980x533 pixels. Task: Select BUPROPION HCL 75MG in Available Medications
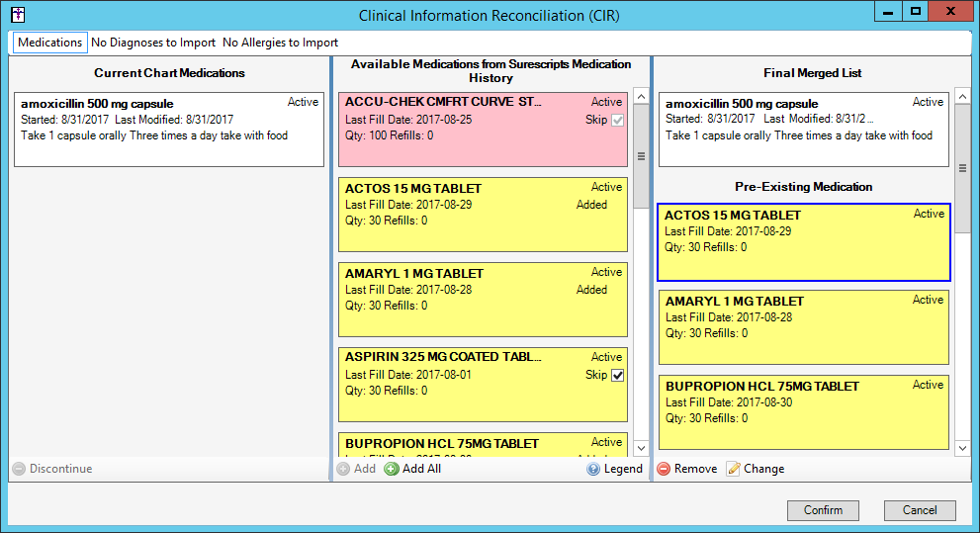pos(483,445)
